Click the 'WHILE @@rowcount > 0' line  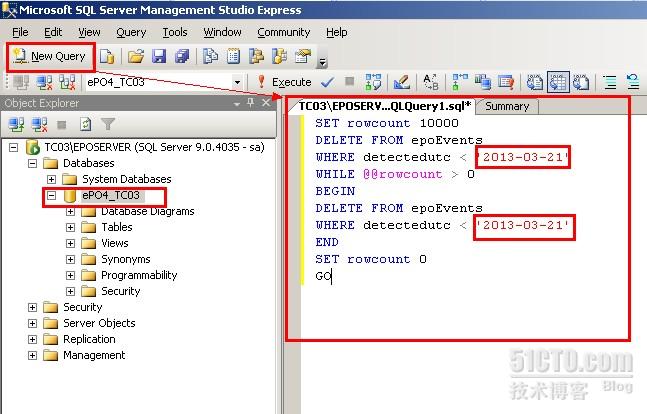pos(395,174)
